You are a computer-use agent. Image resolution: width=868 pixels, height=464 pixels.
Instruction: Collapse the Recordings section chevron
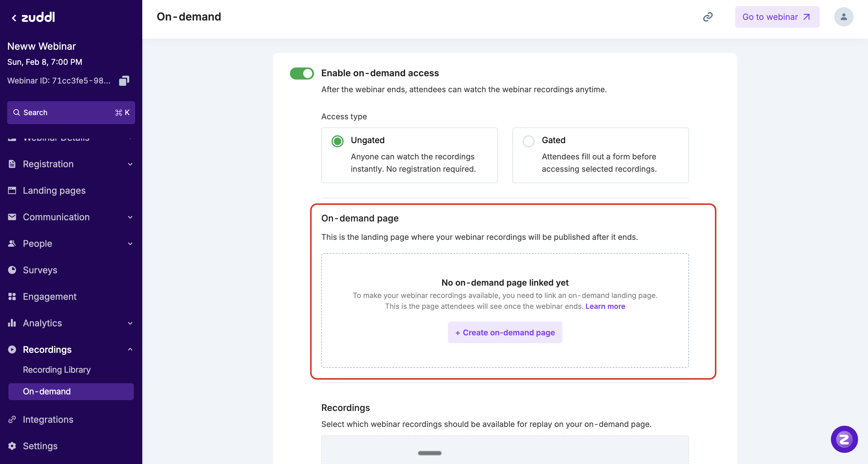pyautogui.click(x=130, y=350)
